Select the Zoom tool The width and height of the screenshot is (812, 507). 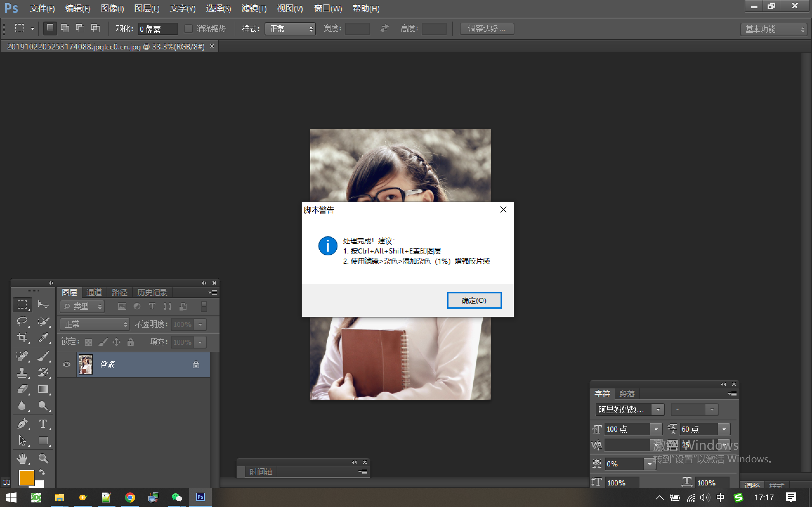[44, 459]
